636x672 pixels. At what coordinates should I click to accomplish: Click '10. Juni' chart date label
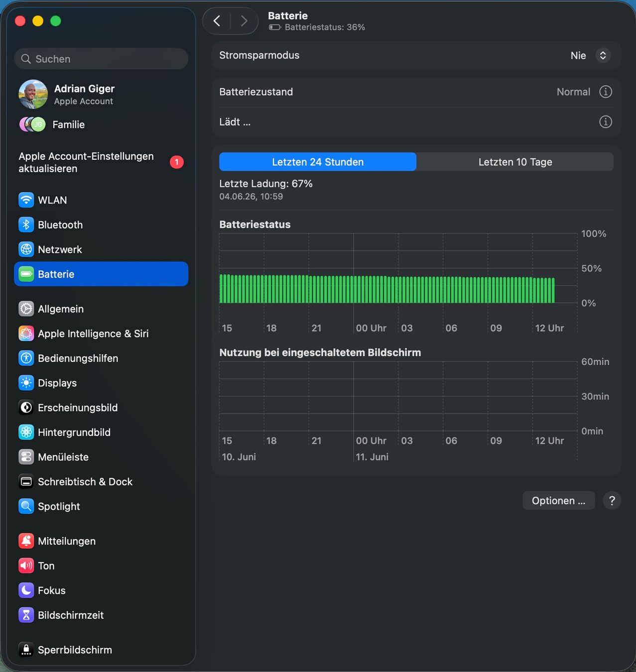coord(239,457)
